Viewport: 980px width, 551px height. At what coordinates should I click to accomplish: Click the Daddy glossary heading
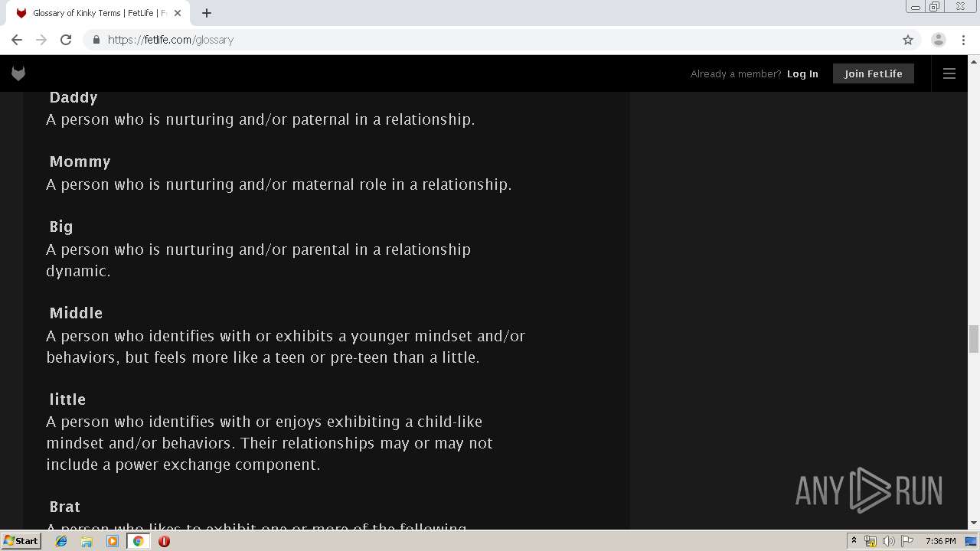click(73, 97)
